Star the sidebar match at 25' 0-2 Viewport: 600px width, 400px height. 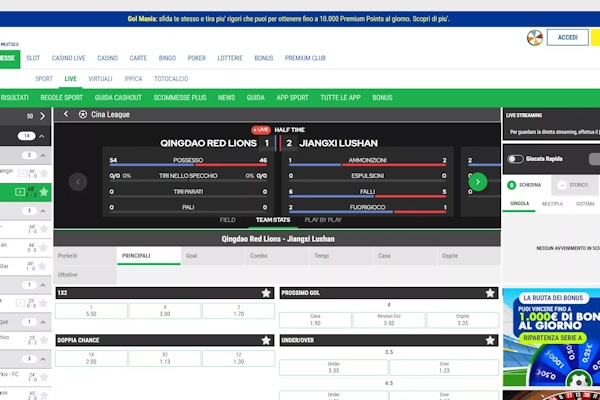point(44,340)
